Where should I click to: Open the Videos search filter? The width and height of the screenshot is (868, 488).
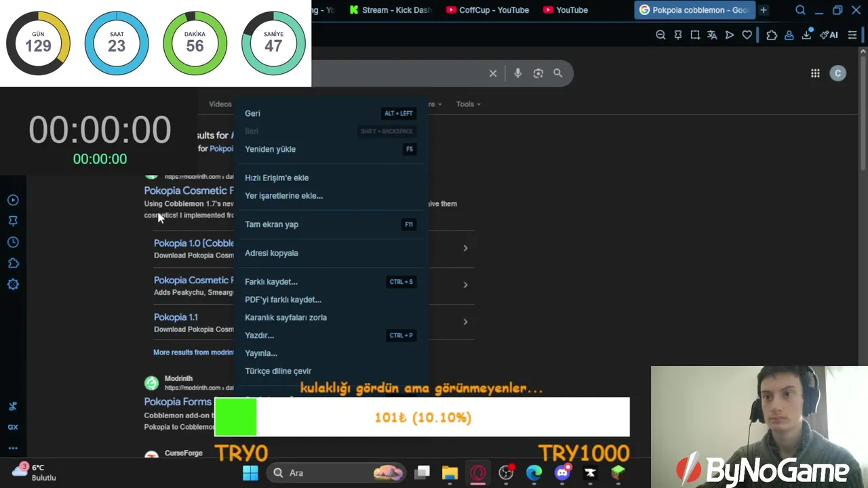(220, 104)
